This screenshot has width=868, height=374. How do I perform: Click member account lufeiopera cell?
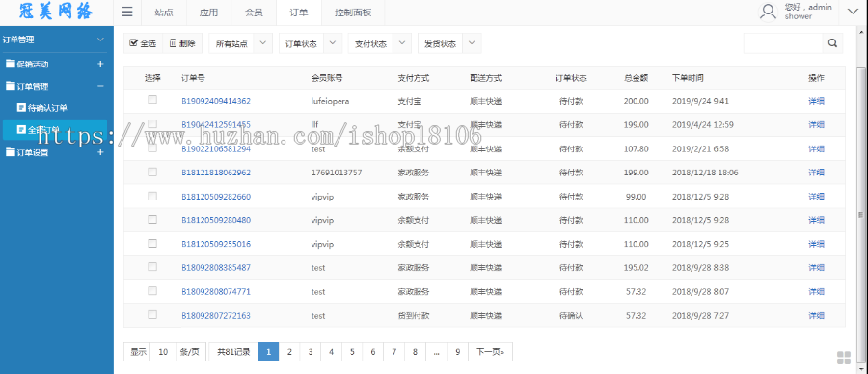tap(331, 101)
